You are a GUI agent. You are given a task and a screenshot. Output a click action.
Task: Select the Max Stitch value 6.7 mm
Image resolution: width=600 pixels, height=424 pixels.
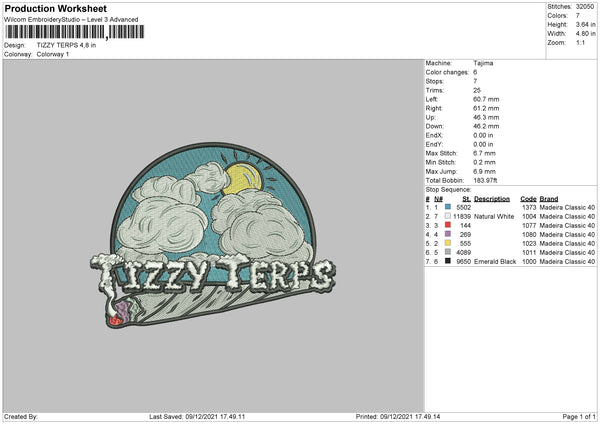click(x=484, y=153)
